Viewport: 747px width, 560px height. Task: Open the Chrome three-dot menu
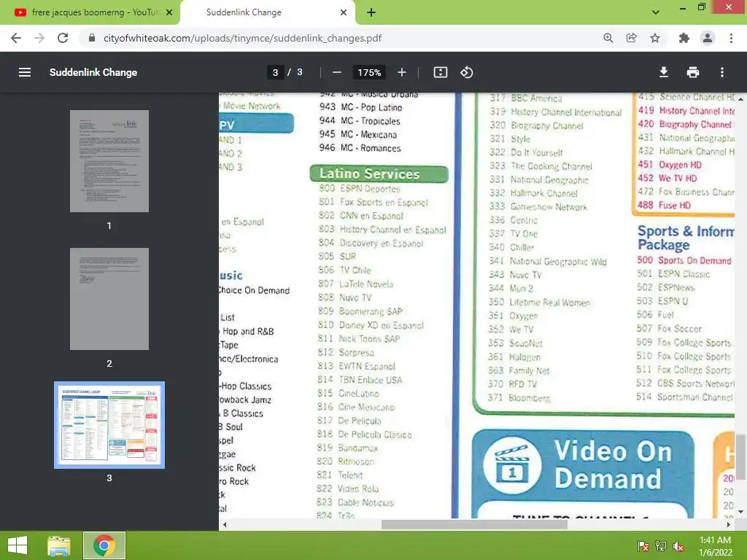[731, 38]
